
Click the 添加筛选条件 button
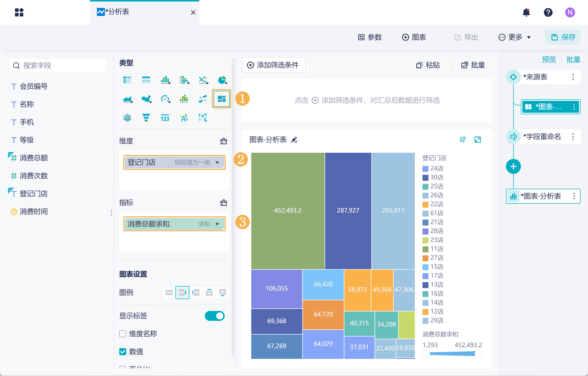[x=273, y=65]
